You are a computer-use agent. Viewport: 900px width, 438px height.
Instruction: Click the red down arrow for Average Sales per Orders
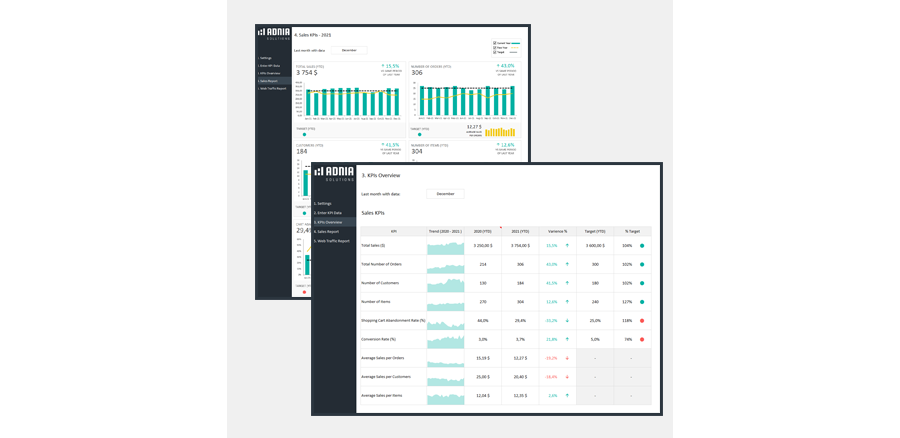coord(568,358)
